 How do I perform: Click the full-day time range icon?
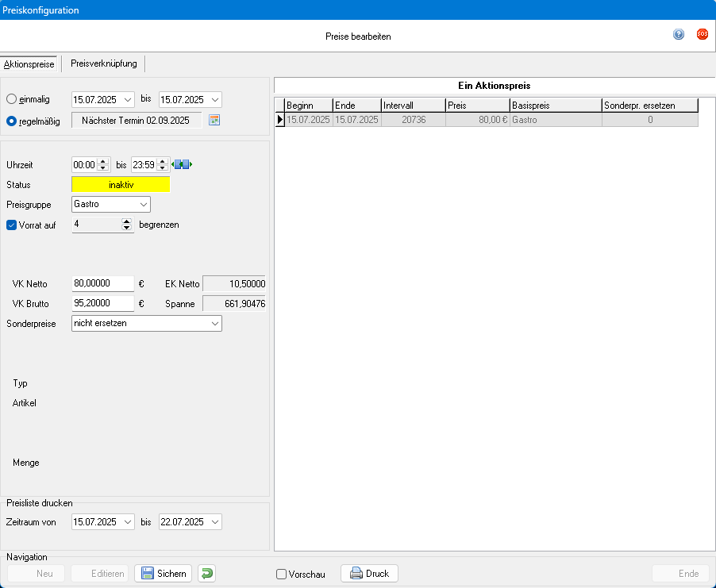point(183,165)
